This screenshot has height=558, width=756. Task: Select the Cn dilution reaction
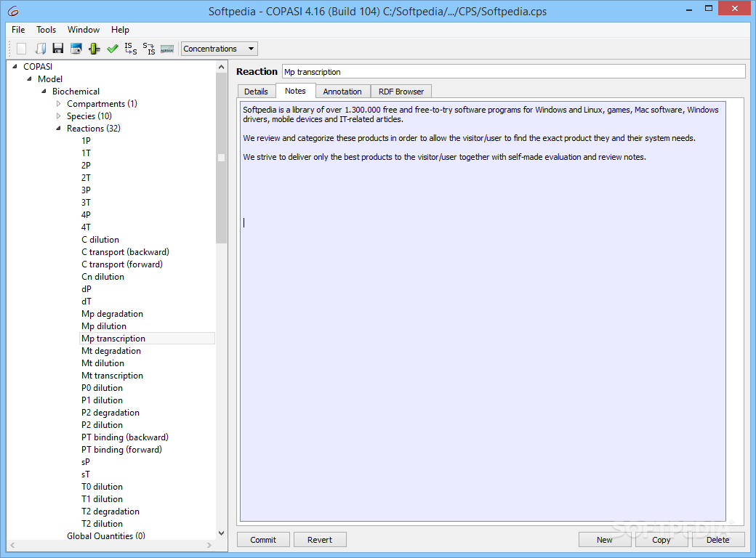102,277
